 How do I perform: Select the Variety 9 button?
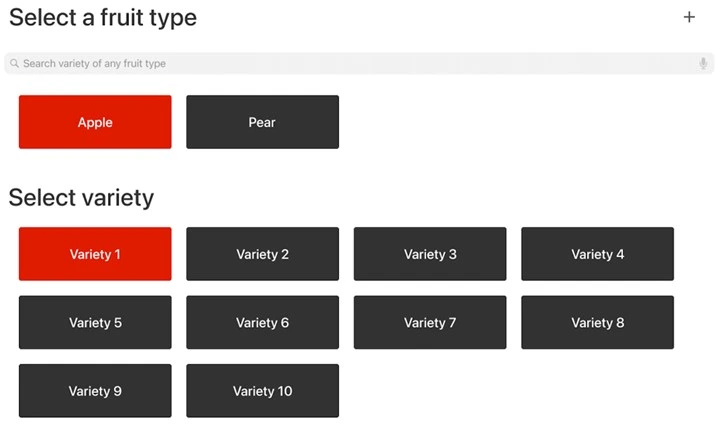click(x=95, y=391)
